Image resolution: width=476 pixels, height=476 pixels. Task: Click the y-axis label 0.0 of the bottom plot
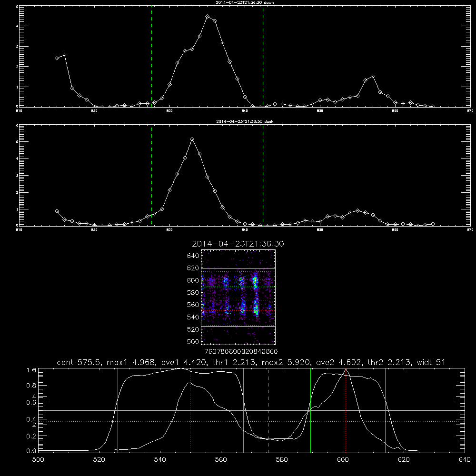tap(31, 451)
